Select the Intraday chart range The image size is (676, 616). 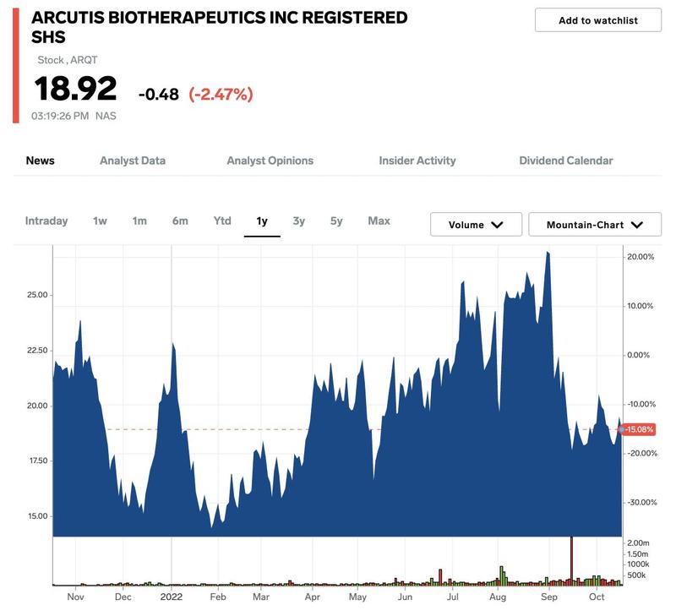(x=46, y=221)
